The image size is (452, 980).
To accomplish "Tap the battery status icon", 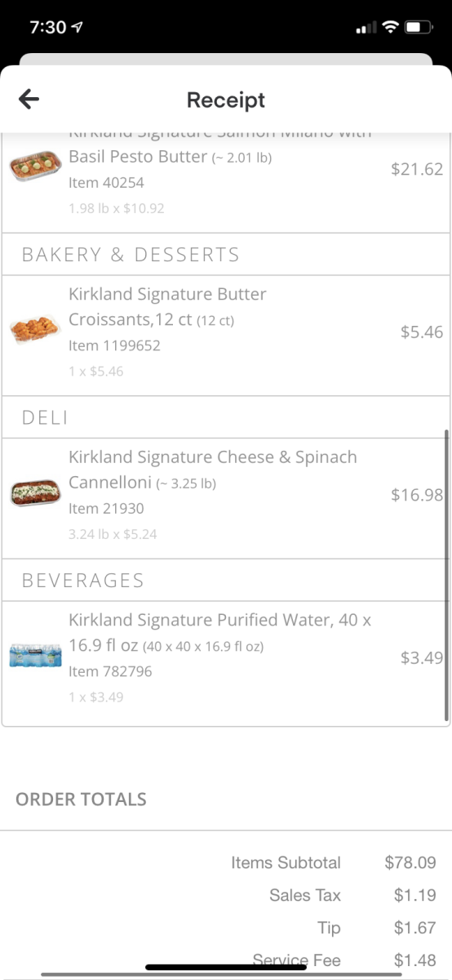I will click(x=419, y=27).
